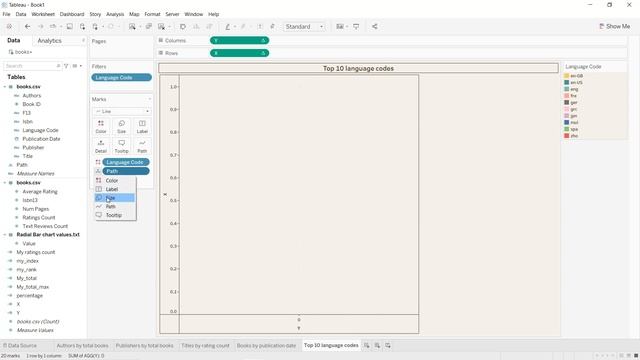Click the Fix axes pin icon
The height and width of the screenshot is (360, 640).
(x=273, y=27)
